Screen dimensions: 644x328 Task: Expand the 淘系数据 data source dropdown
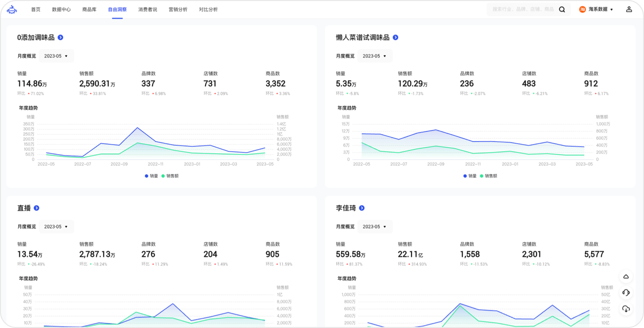click(596, 9)
